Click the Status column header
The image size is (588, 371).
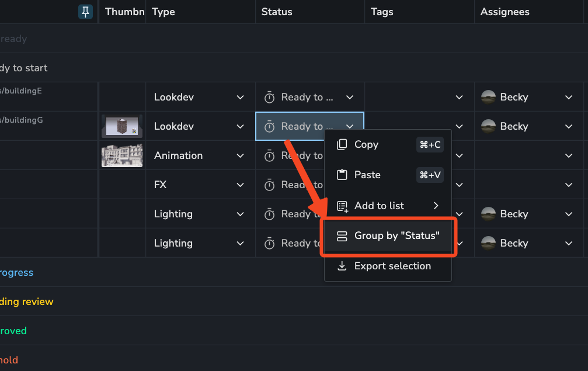[277, 12]
